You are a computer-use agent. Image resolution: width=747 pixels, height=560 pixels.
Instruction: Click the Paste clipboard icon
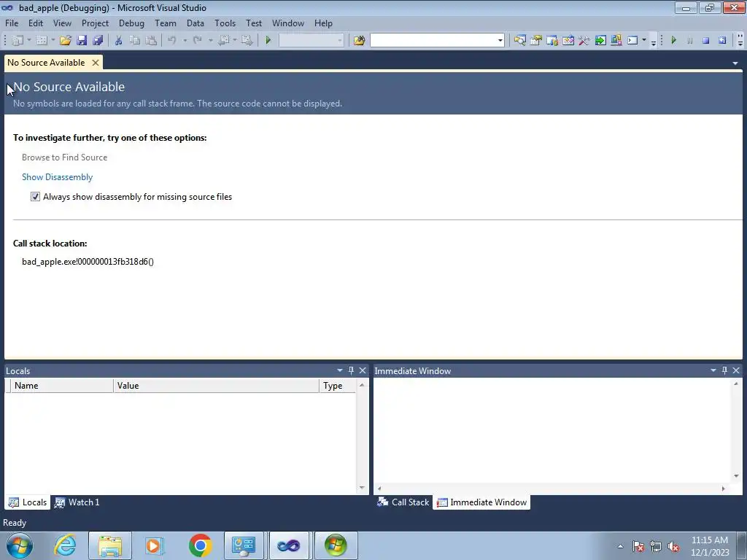coord(151,41)
